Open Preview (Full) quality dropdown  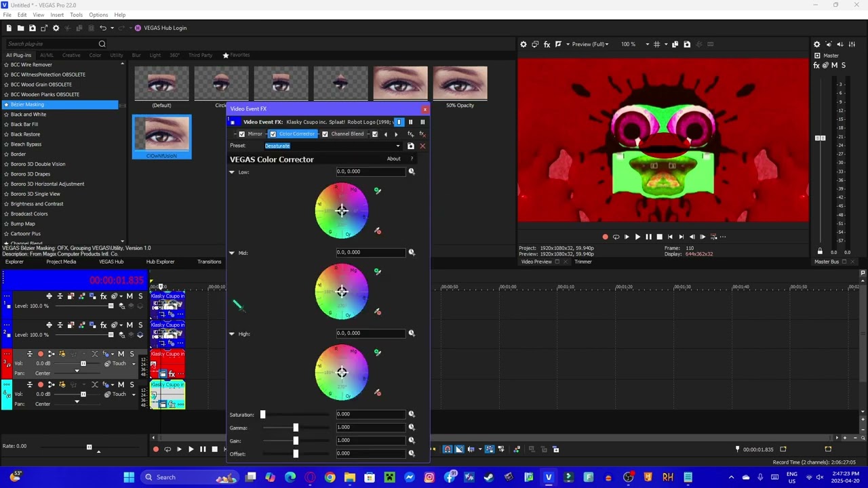pos(590,44)
